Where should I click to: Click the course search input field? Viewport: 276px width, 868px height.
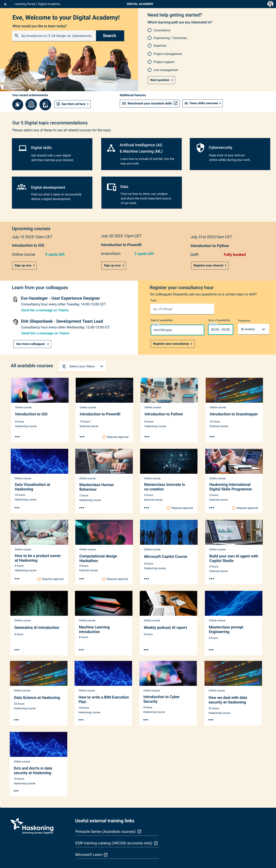coord(54,36)
